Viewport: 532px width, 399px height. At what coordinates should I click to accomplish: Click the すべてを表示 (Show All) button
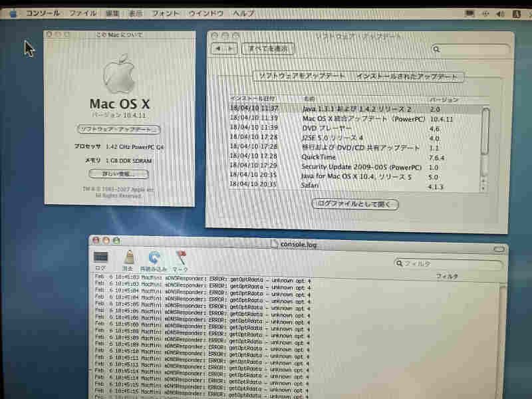pyautogui.click(x=269, y=49)
